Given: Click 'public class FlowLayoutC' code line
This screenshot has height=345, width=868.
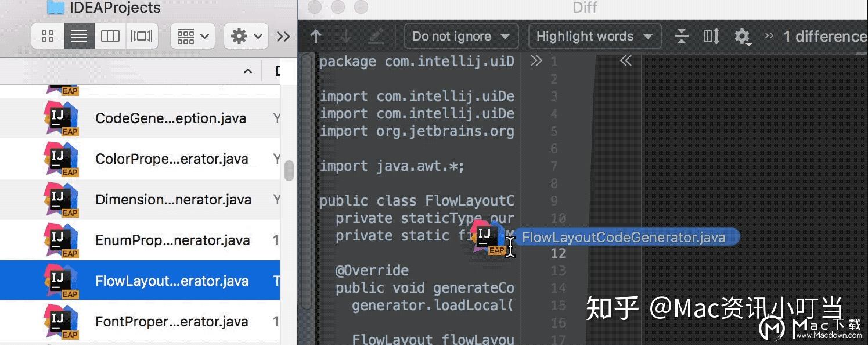Looking at the screenshot, I should (417, 201).
